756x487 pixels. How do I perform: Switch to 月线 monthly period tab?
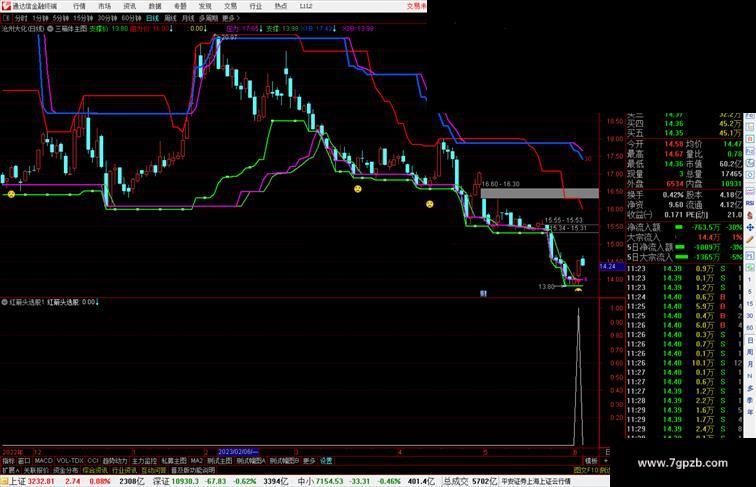188,18
